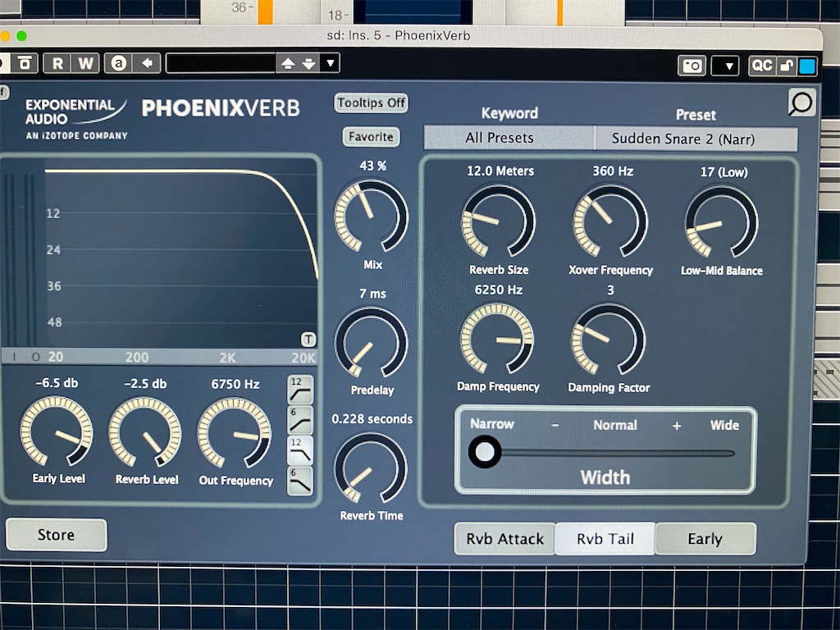Click the QC quick controls button
This screenshot has height=630, width=840.
(x=762, y=66)
